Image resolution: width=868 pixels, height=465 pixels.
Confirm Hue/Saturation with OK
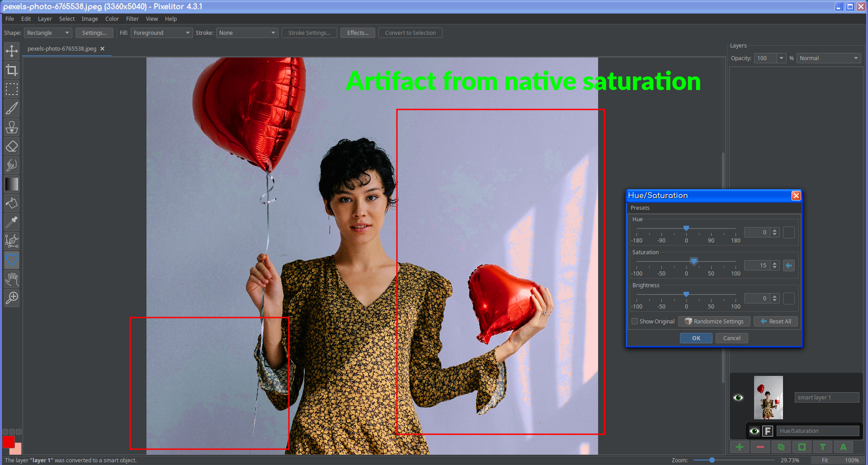(696, 338)
